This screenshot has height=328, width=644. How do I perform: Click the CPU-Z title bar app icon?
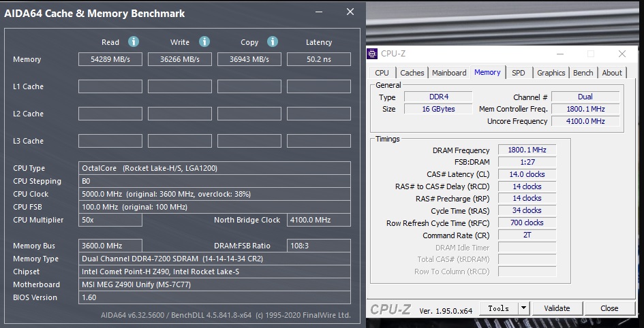click(x=372, y=54)
